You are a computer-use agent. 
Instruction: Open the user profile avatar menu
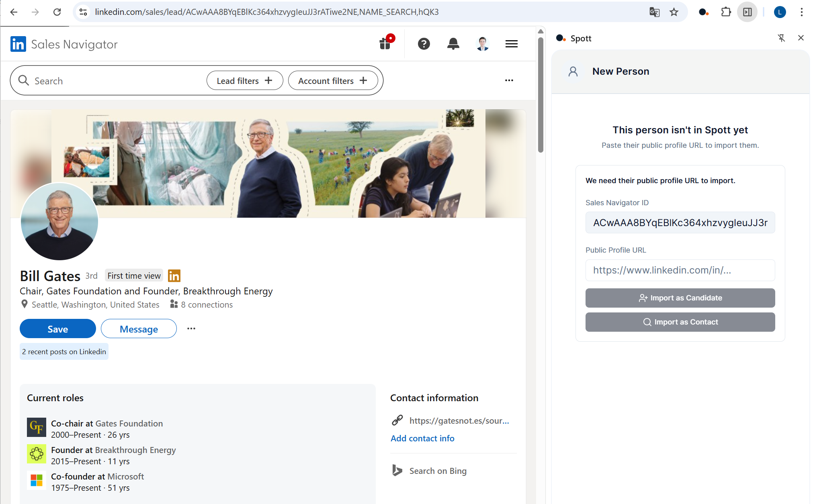click(x=482, y=44)
